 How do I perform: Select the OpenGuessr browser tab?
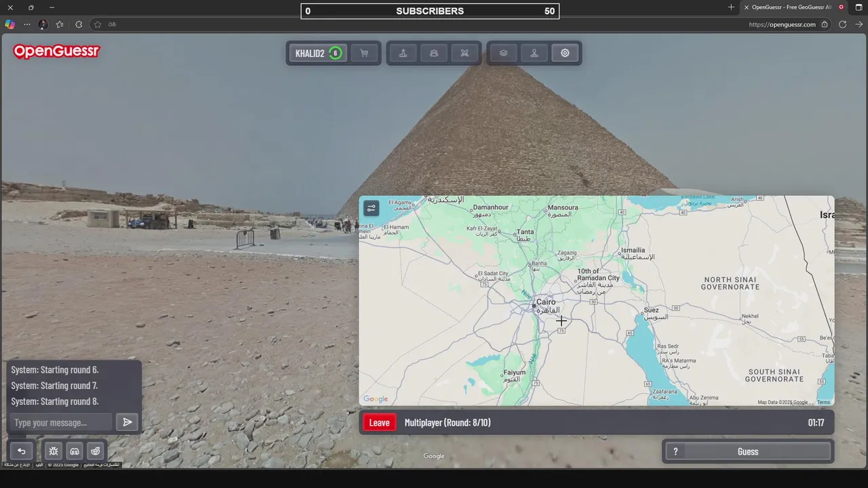pos(793,7)
